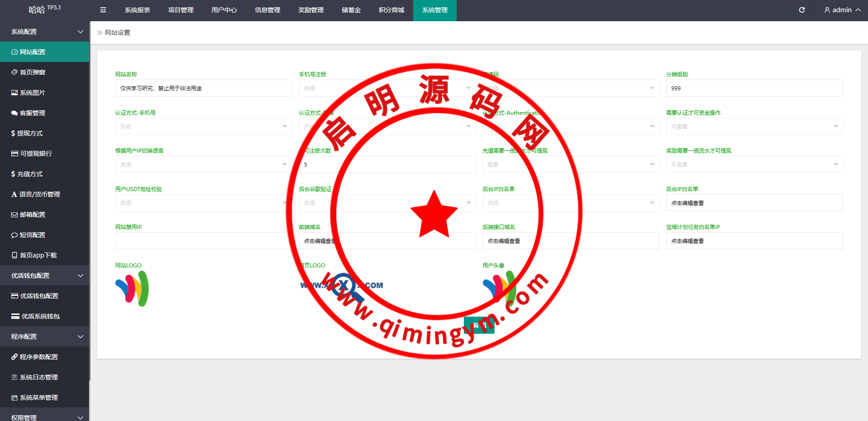Image resolution: width=868 pixels, height=421 pixels.
Task: Open 优盾系统钱包 in the sidebar
Action: 41,316
